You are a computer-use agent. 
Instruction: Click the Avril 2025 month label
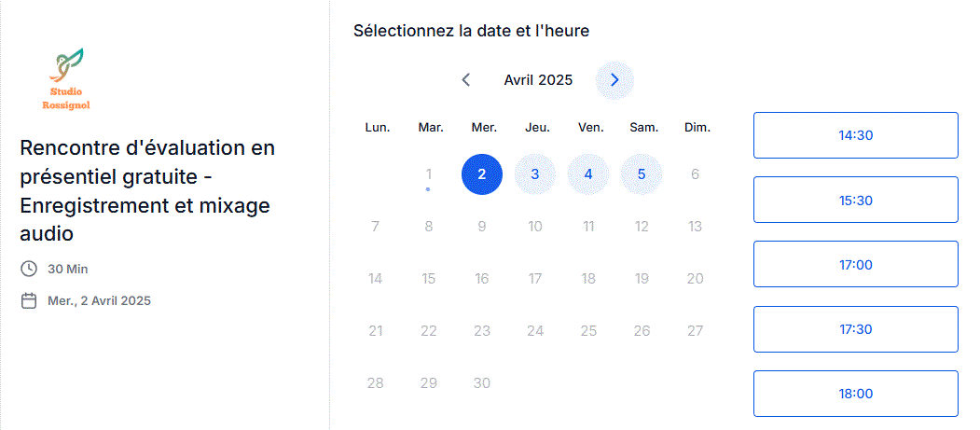coord(538,80)
